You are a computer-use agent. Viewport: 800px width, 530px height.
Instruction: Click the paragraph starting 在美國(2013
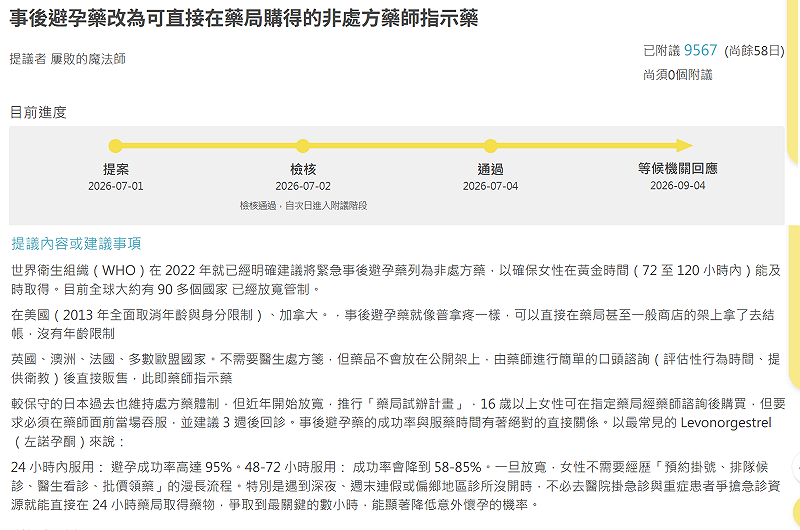(393, 324)
